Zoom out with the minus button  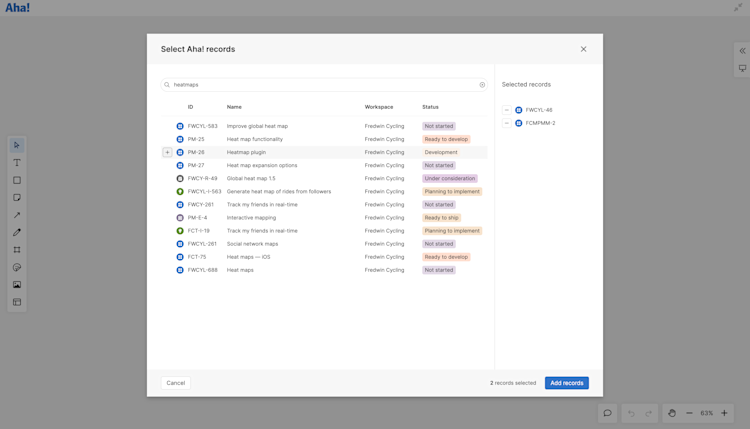click(689, 413)
